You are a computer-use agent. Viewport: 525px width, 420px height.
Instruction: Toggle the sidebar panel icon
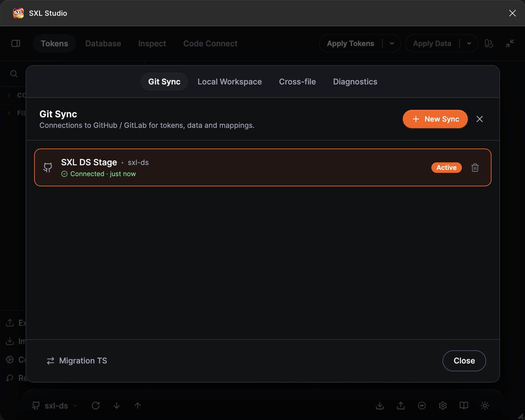pyautogui.click(x=16, y=43)
